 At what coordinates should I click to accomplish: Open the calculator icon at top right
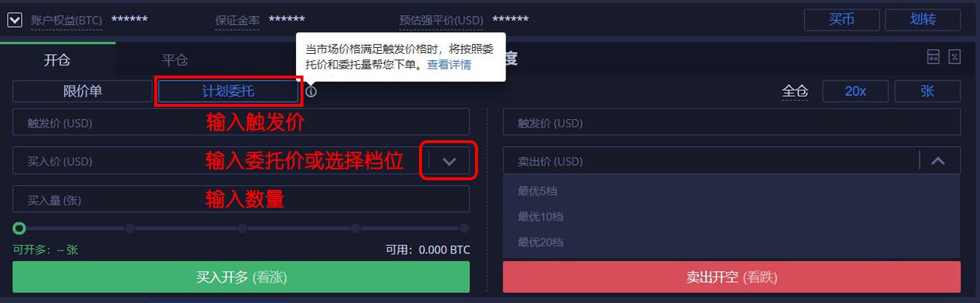pos(933,57)
